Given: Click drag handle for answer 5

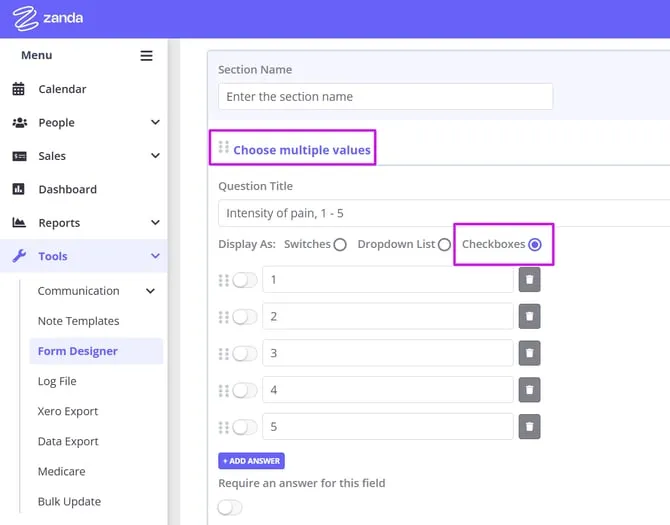Looking at the screenshot, I should (x=223, y=427).
